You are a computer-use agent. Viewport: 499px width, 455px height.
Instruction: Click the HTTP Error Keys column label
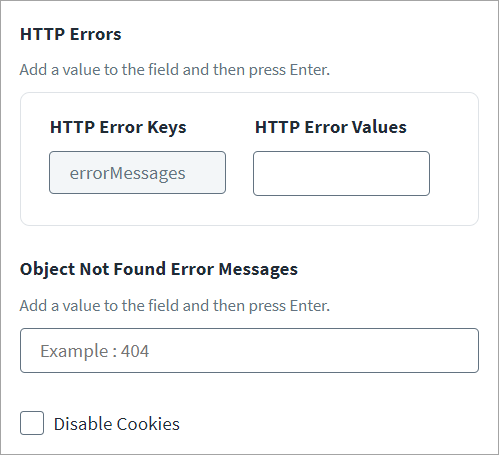pos(118,128)
